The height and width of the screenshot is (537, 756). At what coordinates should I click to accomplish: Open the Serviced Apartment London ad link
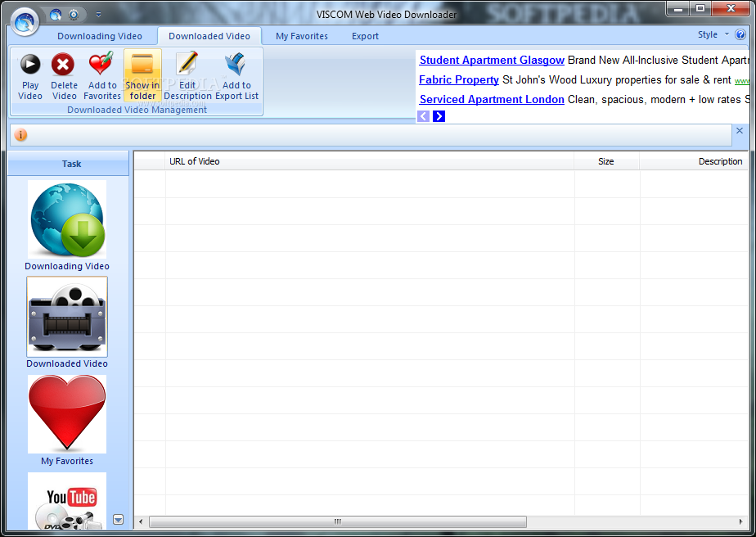[x=492, y=99]
